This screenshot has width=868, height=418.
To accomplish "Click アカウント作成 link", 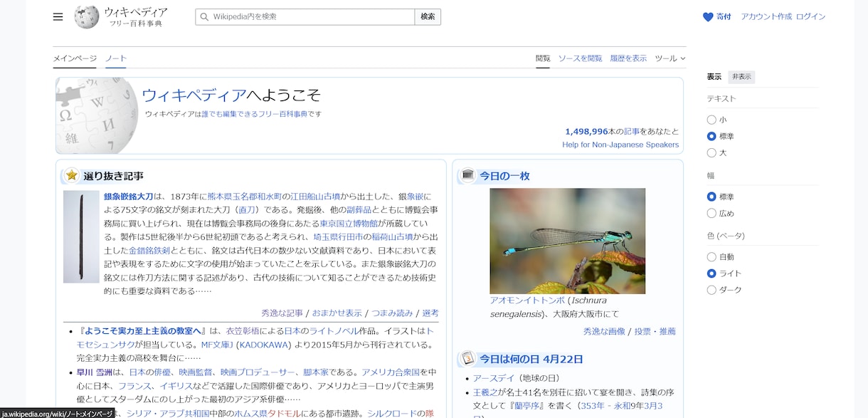I will pos(766,17).
